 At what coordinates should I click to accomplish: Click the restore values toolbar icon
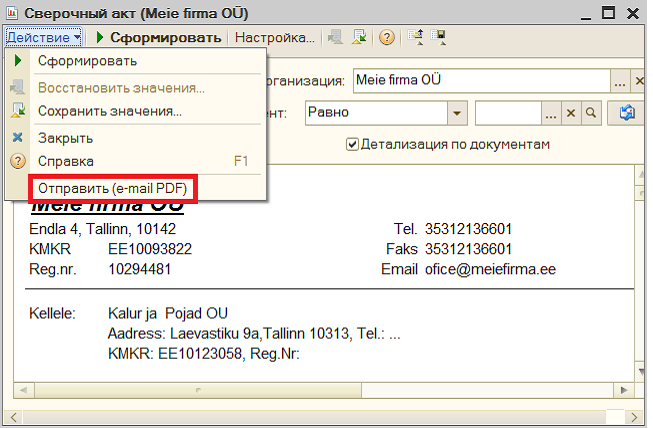click(x=335, y=37)
